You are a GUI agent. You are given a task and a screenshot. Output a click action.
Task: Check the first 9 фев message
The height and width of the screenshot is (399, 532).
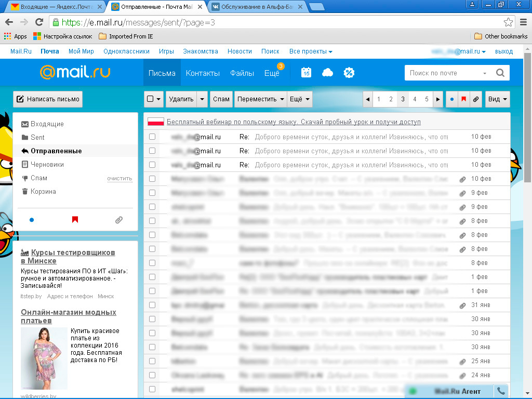click(152, 192)
